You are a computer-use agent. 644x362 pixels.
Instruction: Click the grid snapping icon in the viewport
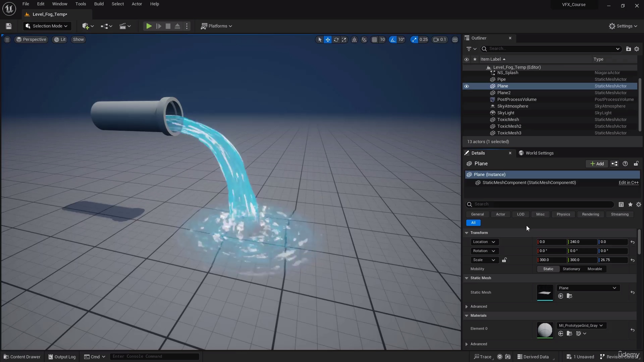375,40
